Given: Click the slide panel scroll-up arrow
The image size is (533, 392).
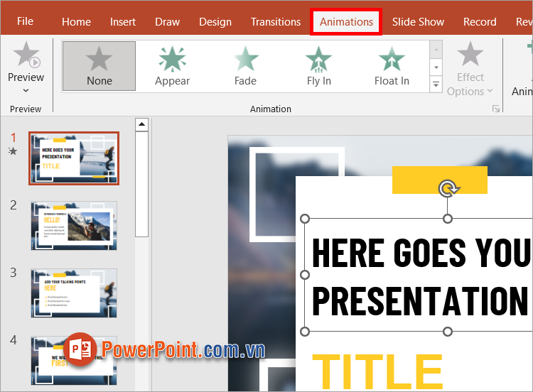Looking at the screenshot, I should (141, 125).
